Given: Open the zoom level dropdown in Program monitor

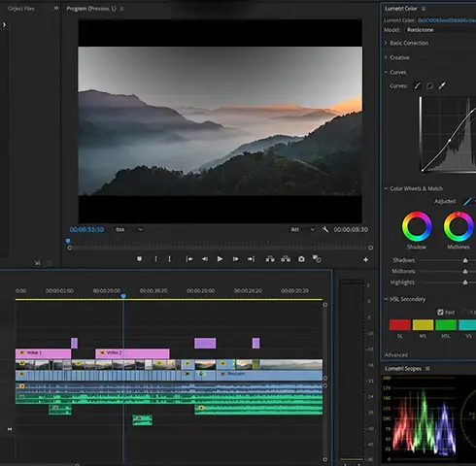Looking at the screenshot, I should click(129, 229).
